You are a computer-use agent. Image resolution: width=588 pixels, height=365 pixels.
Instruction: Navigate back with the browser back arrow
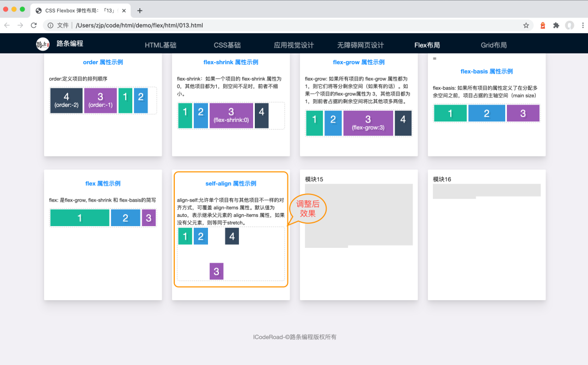[x=8, y=25]
